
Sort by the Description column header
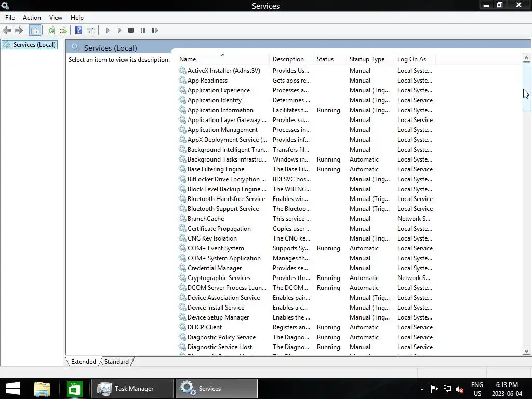291,59
